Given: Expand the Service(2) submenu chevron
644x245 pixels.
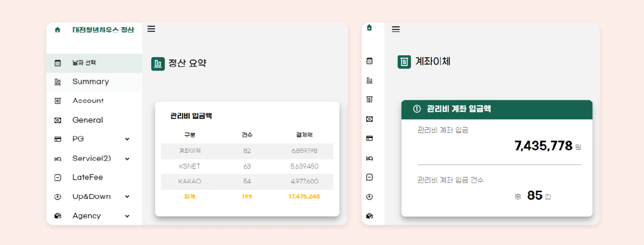Looking at the screenshot, I should click(127, 159).
